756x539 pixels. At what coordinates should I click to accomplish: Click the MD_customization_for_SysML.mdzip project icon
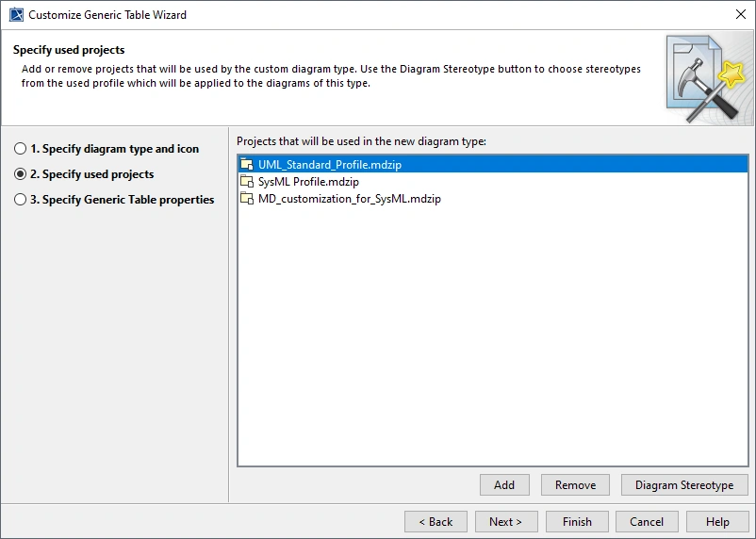point(248,199)
